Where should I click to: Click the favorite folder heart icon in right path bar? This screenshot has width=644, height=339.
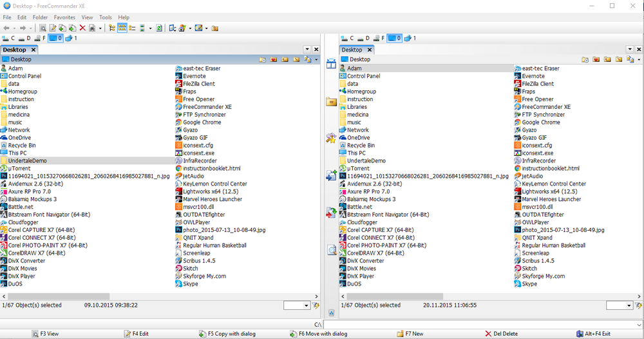pos(596,59)
